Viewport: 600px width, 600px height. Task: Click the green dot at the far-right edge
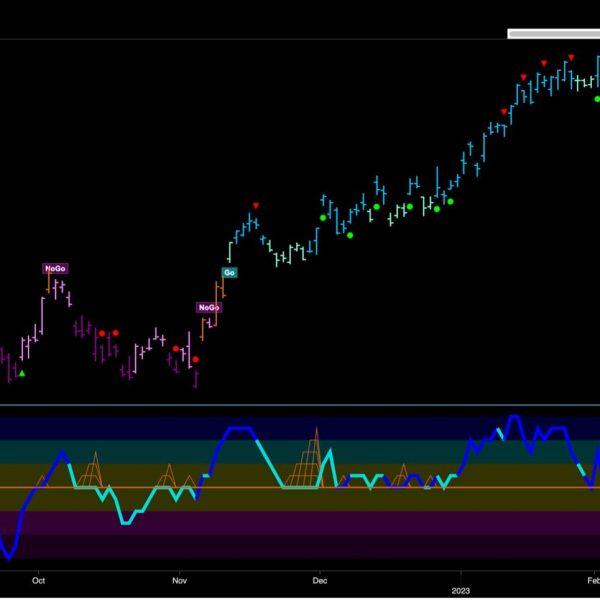tap(597, 98)
